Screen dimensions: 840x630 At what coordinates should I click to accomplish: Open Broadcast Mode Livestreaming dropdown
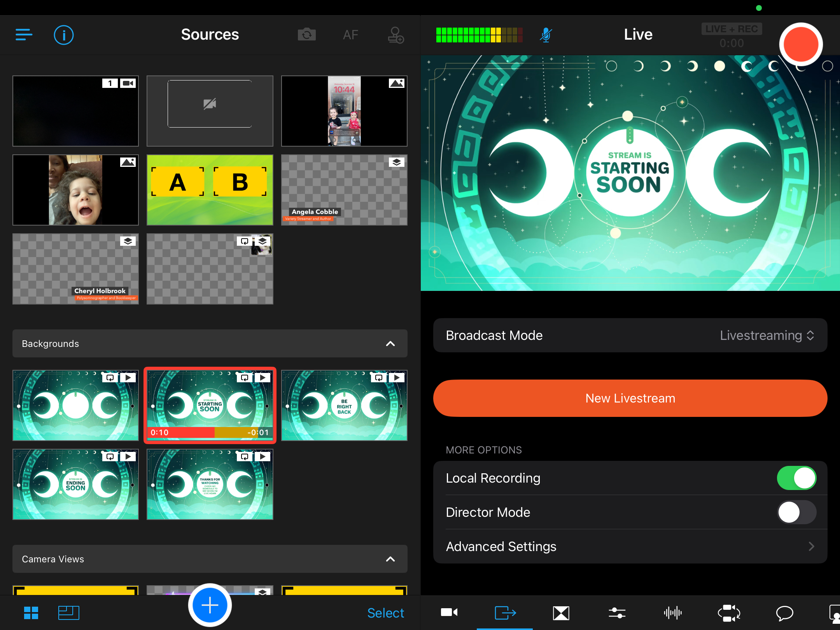pos(766,335)
